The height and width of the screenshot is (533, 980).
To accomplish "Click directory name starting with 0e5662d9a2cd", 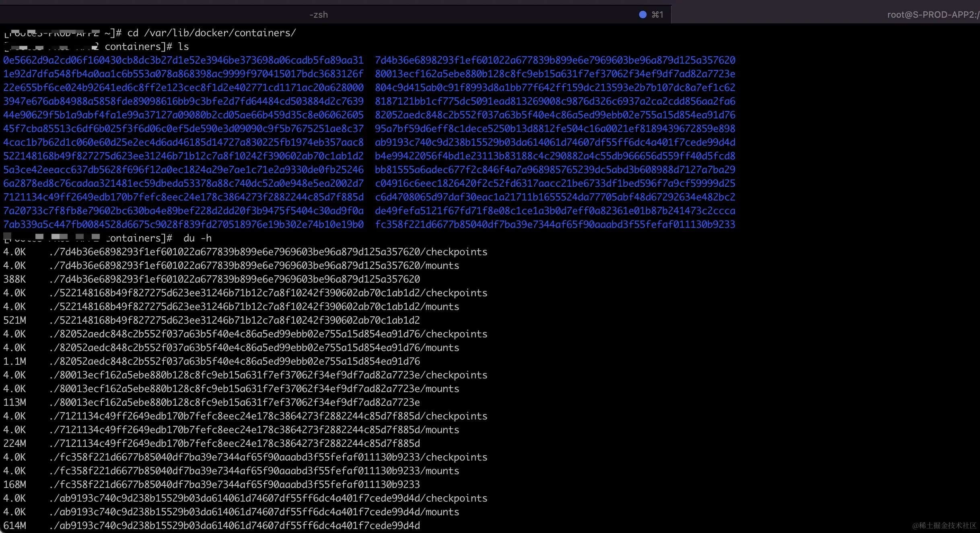I will coord(183,60).
